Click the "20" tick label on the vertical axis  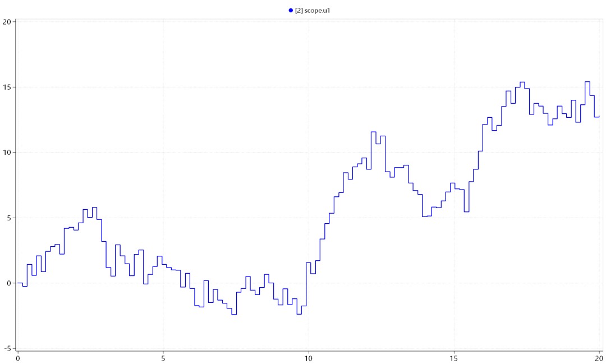pos(7,22)
